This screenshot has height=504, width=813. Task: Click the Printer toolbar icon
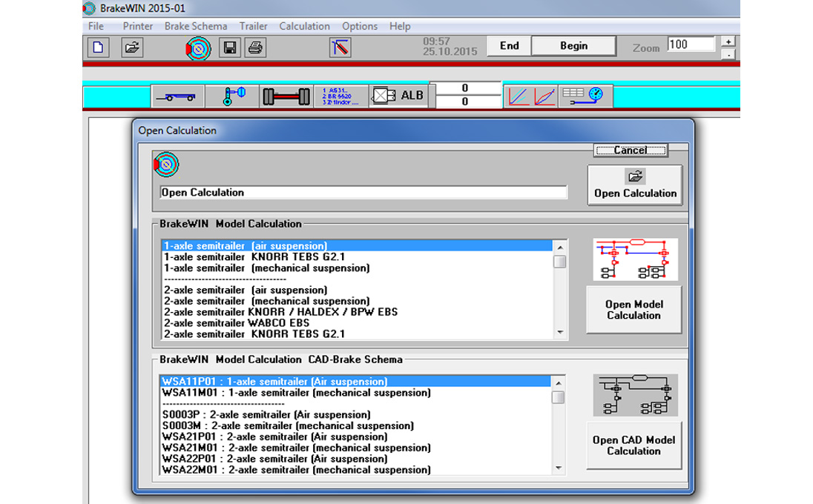[255, 47]
